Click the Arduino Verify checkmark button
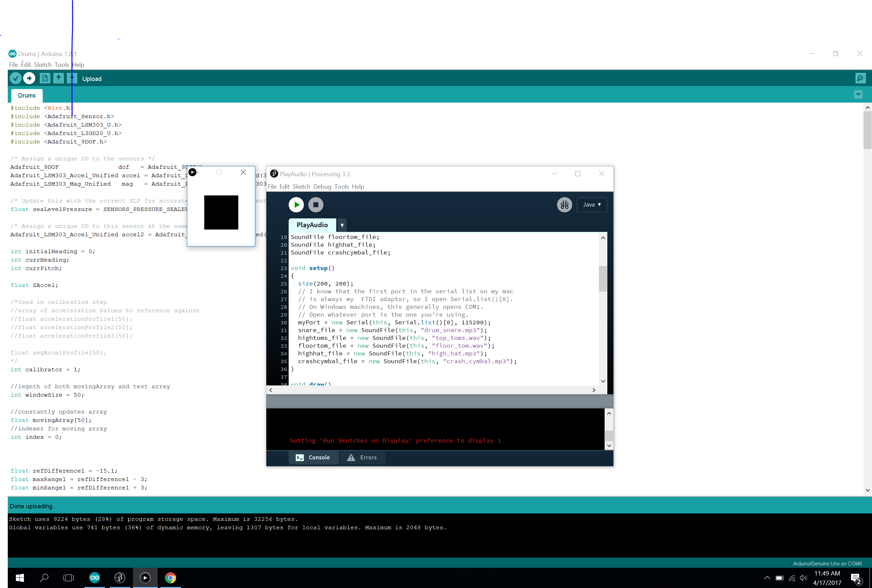The width and height of the screenshot is (872, 588). 16,78
